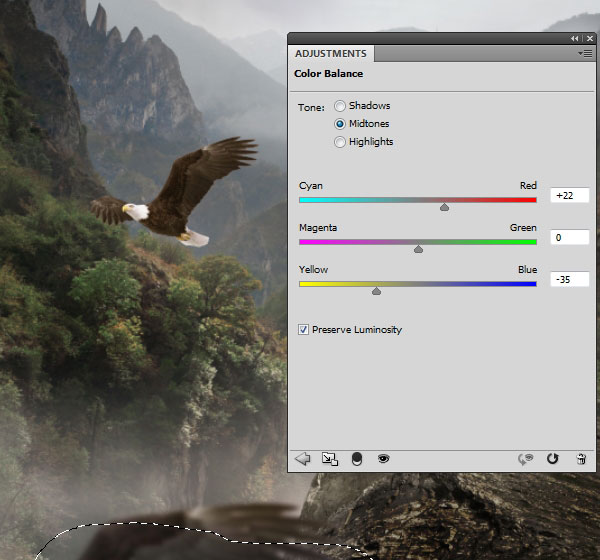
Task: Click the Color Balance heading
Action: [x=329, y=73]
